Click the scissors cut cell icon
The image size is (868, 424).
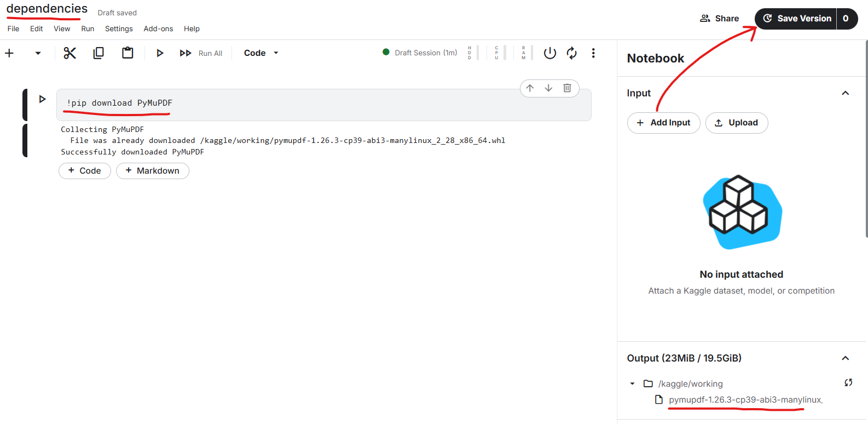70,53
